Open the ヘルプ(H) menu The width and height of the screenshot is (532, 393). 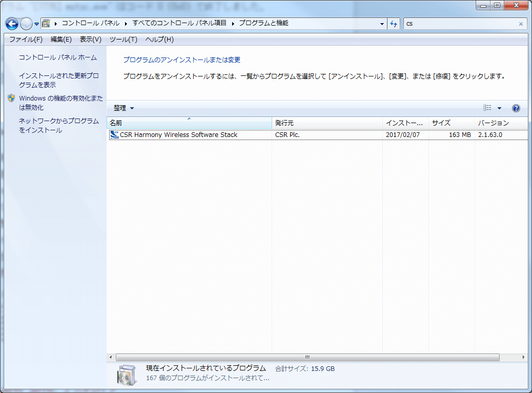tap(159, 40)
